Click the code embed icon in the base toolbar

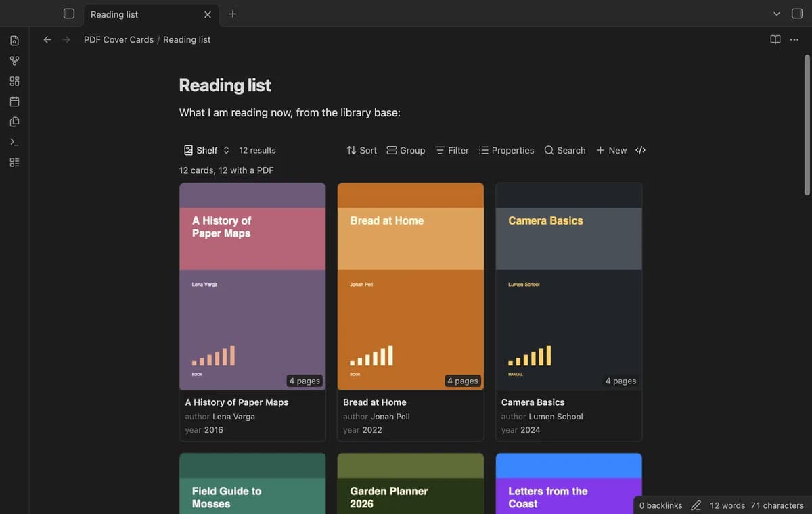click(641, 150)
